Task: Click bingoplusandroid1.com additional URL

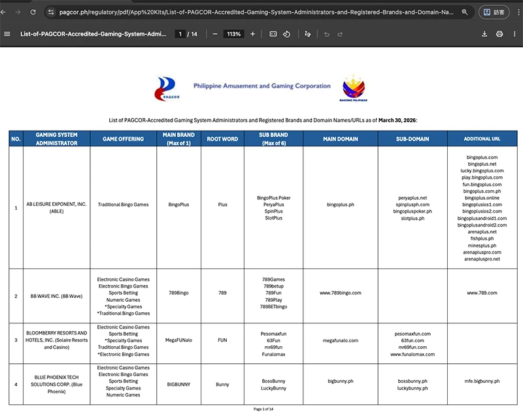Action: point(482,218)
